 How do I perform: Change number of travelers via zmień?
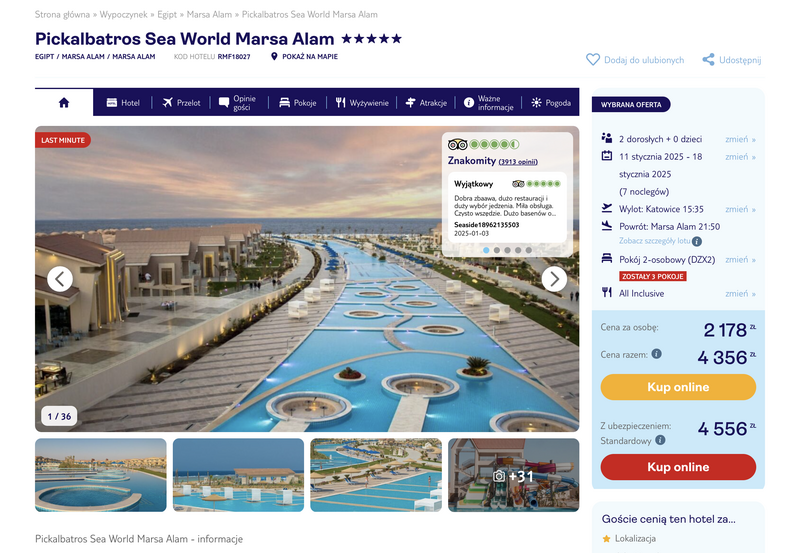(x=740, y=139)
